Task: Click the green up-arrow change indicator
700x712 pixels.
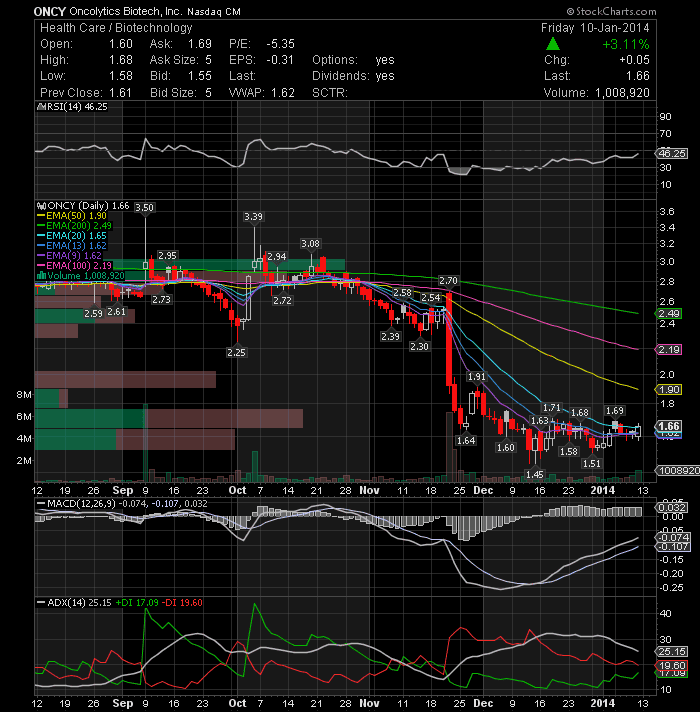Action: [x=552, y=44]
